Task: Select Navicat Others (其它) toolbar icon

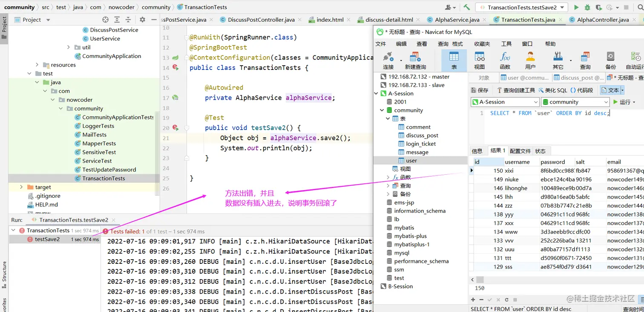Action: pyautogui.click(x=558, y=61)
